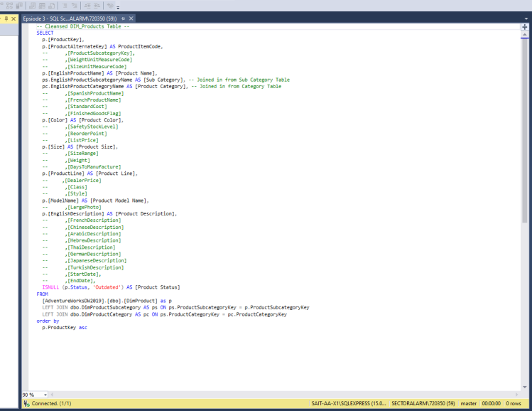Click the master database status entry
The height and width of the screenshot is (411, 532).
pyautogui.click(x=469, y=403)
